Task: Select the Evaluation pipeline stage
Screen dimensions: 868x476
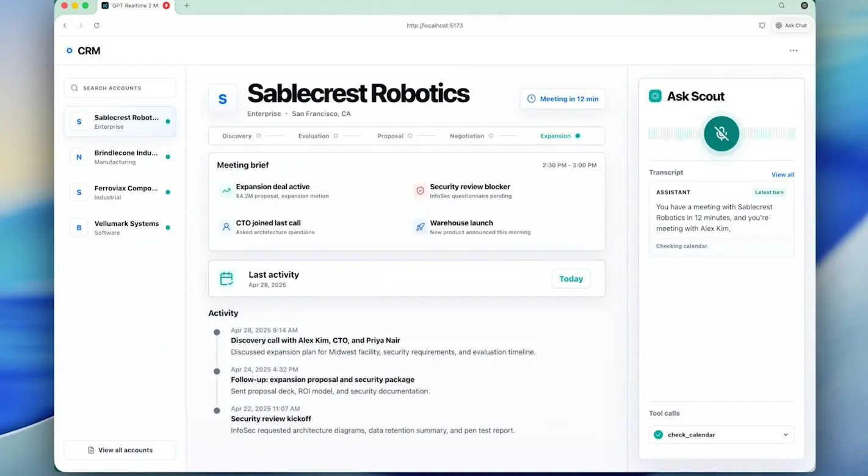Action: pos(318,136)
